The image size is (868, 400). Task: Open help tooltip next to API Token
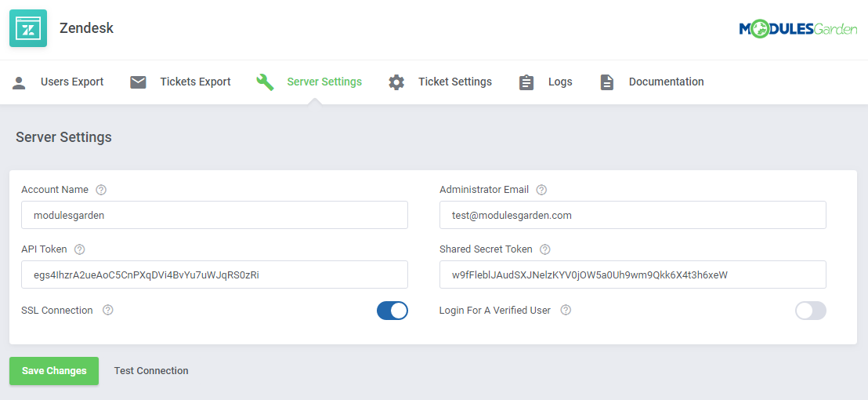80,249
